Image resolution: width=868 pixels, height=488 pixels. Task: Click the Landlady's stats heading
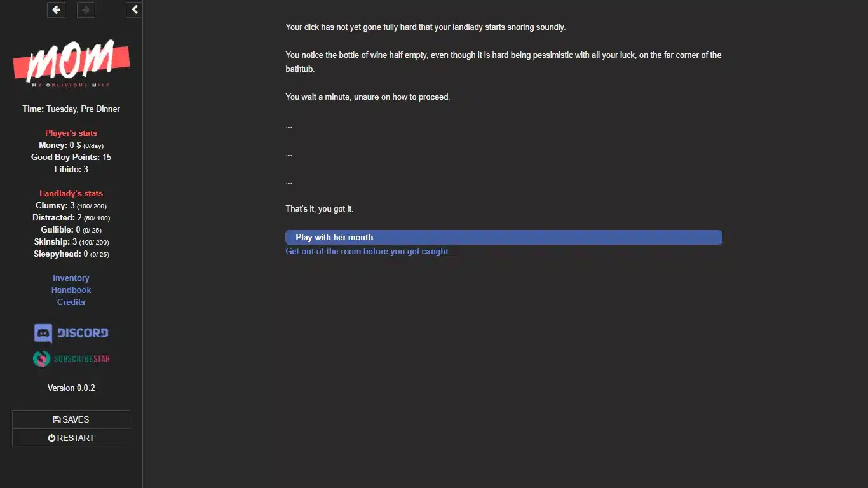[71, 193]
